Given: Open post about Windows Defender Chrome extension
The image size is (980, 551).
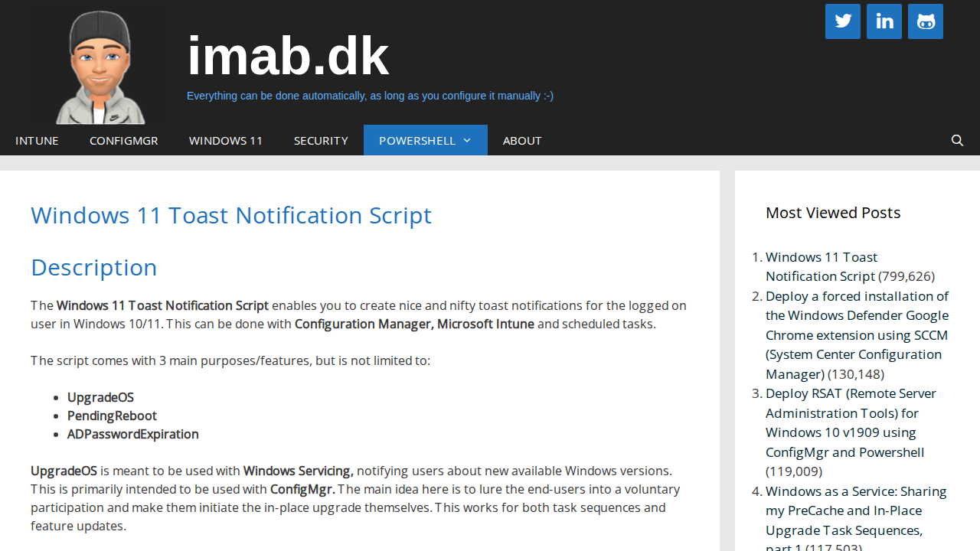Looking at the screenshot, I should click(x=857, y=334).
